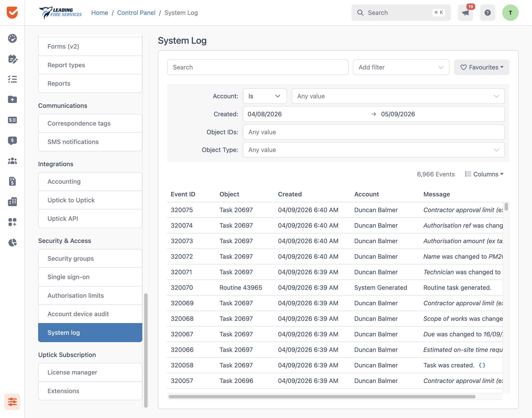Open the Favourites dropdown button

point(481,67)
